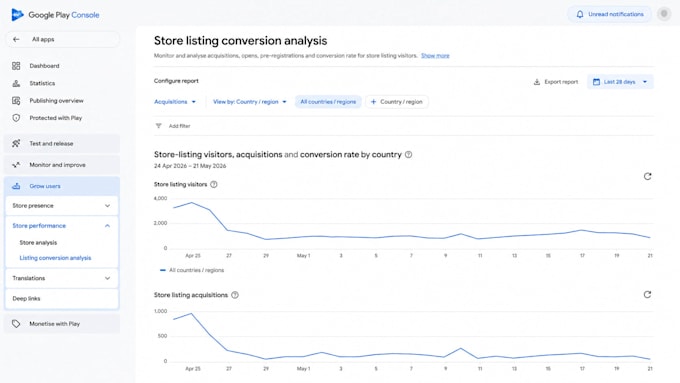Click the filter funnel icon
Viewport: 680px width, 383px height.
coord(158,126)
